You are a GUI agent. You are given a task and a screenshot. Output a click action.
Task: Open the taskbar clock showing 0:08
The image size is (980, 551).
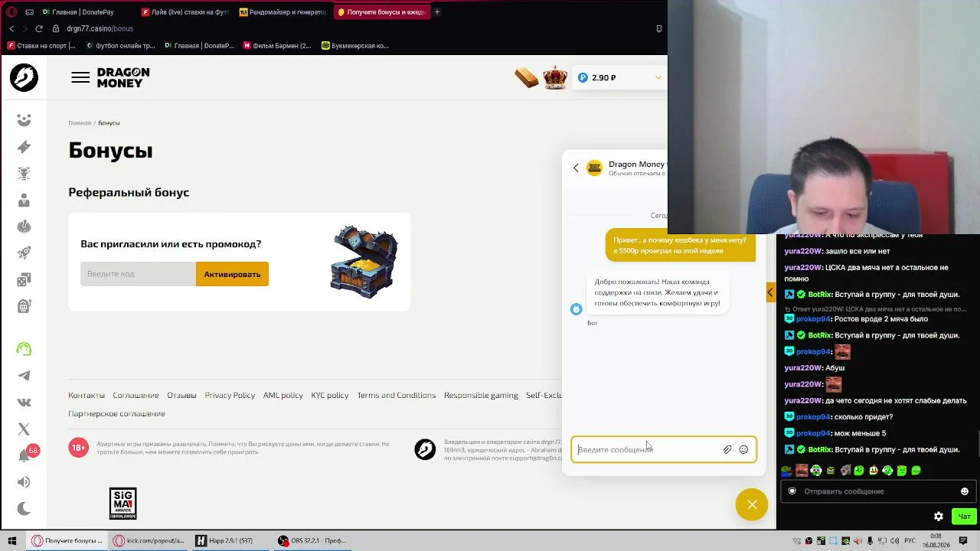(x=936, y=541)
